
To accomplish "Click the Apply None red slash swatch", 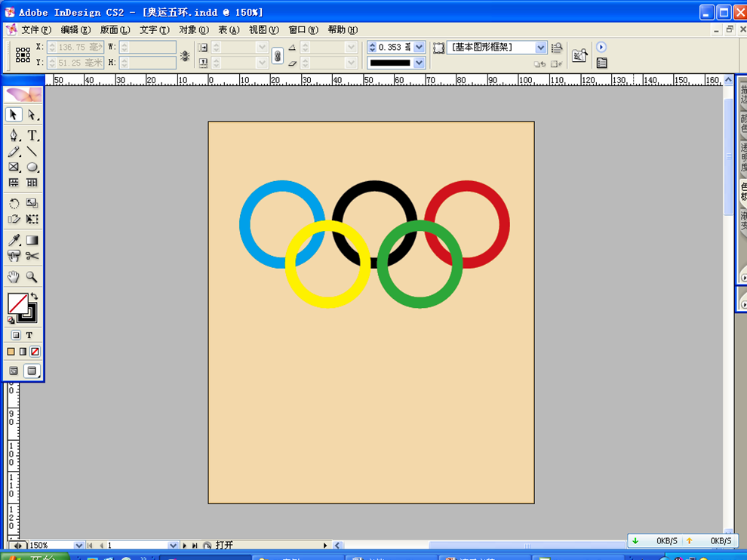I will click(35, 352).
